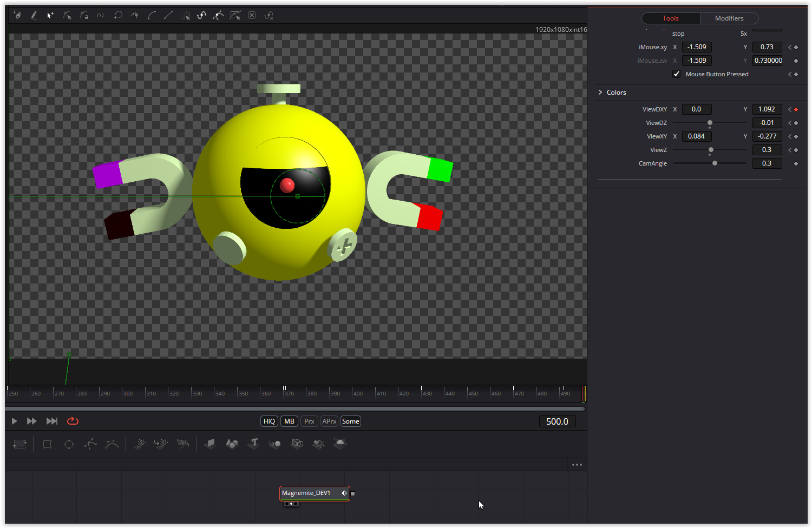The height and width of the screenshot is (528, 812).
Task: Add a Renderer 3D node
Action: tap(340, 444)
